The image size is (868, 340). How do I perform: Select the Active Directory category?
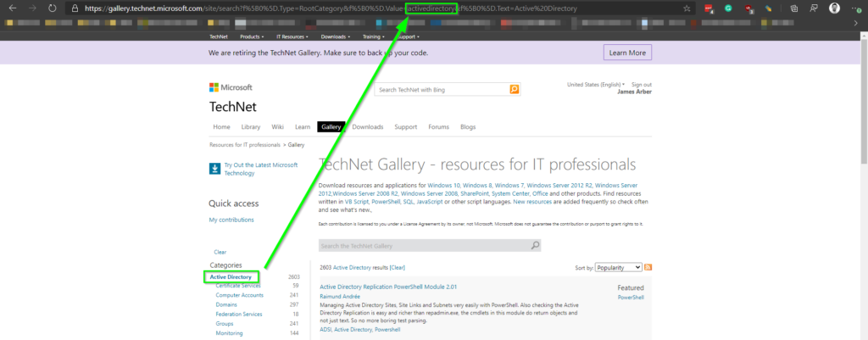[231, 277]
